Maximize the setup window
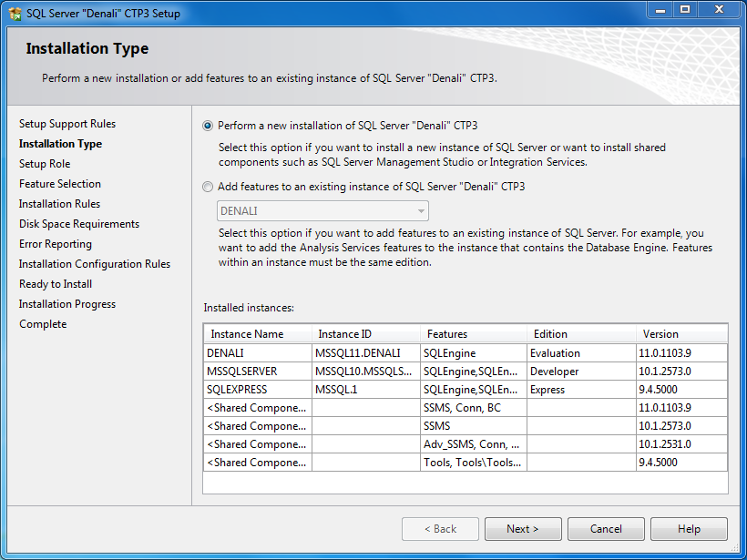 pos(685,9)
